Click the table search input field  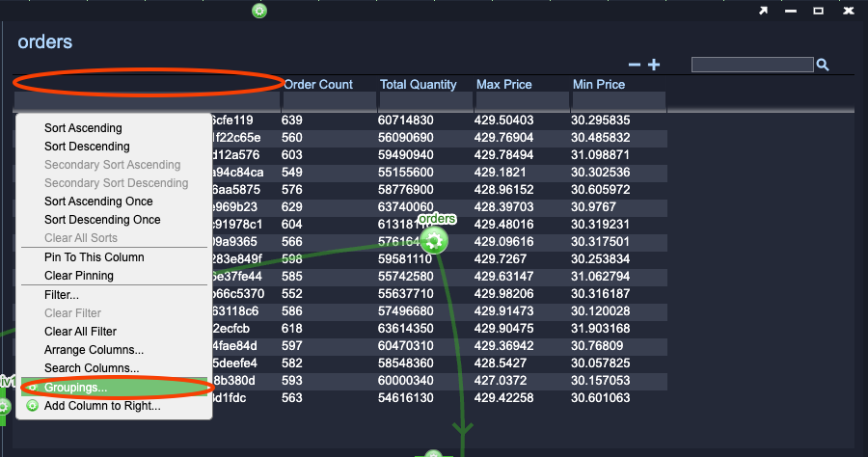(752, 65)
